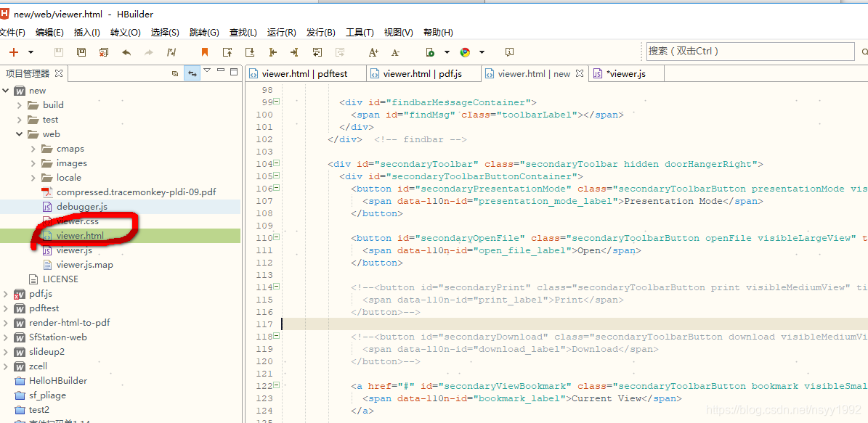Click the info tip icon in toolbar
The height and width of the screenshot is (423, 868).
(x=510, y=52)
